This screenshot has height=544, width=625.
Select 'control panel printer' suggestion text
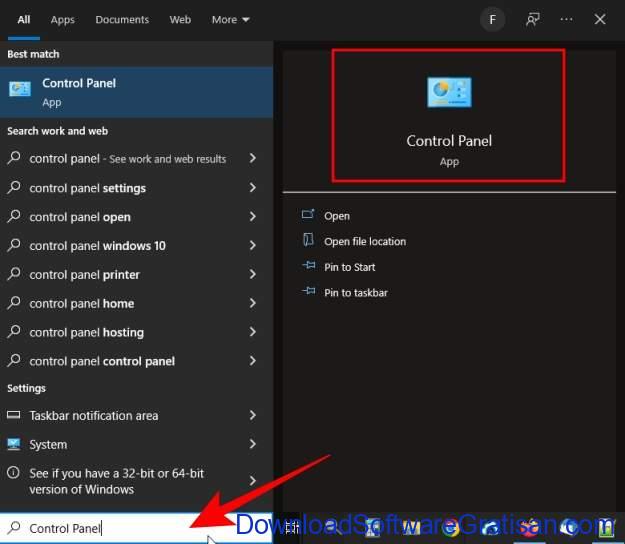[x=85, y=275]
